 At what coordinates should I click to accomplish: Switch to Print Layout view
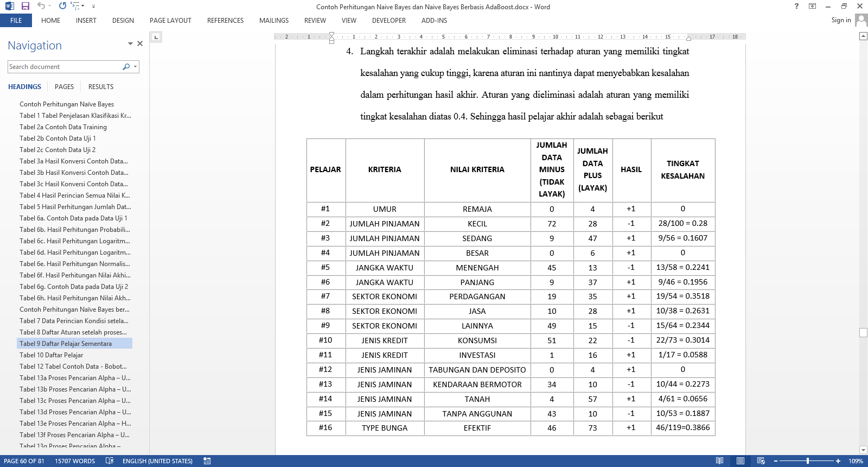(x=740, y=461)
